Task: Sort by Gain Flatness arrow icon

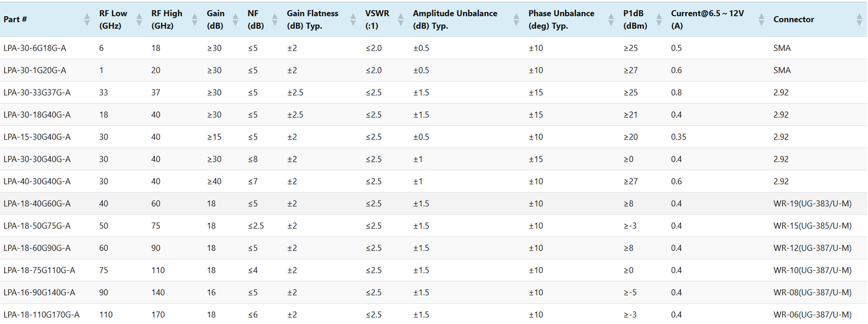Action: click(353, 20)
